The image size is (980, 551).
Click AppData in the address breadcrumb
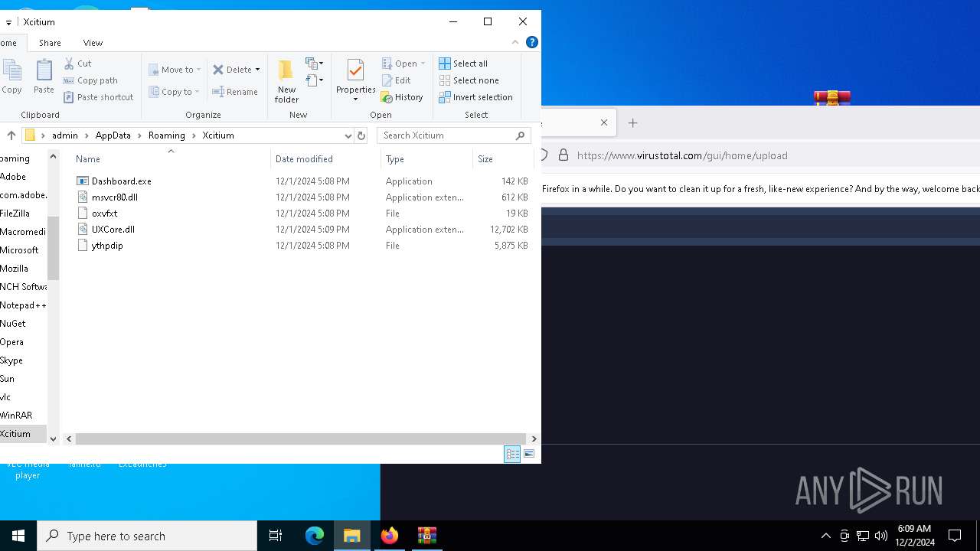click(x=113, y=135)
